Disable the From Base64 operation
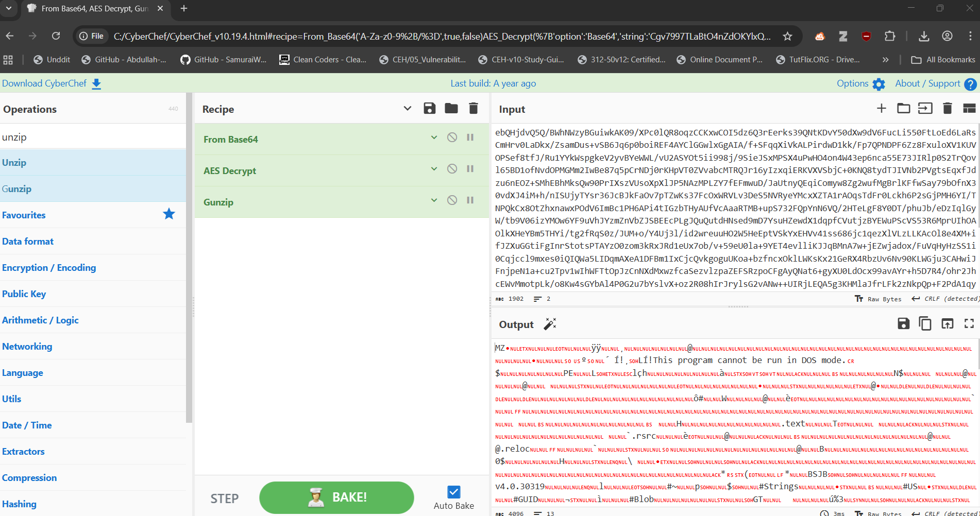This screenshot has width=980, height=516. [x=452, y=137]
